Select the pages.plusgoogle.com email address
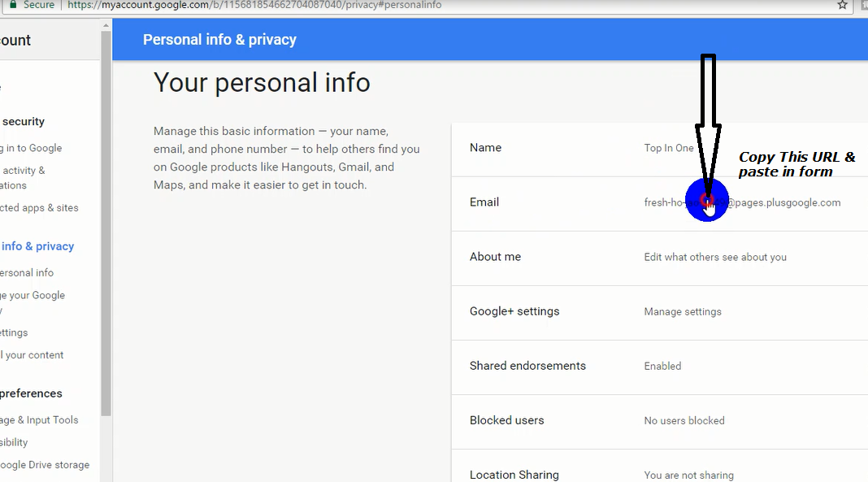Image resolution: width=868 pixels, height=482 pixels. 780,202
